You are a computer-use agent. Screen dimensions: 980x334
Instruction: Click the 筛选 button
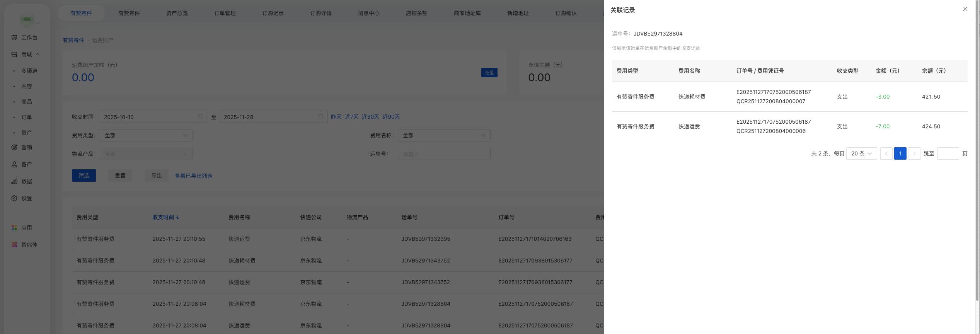pos(84,176)
